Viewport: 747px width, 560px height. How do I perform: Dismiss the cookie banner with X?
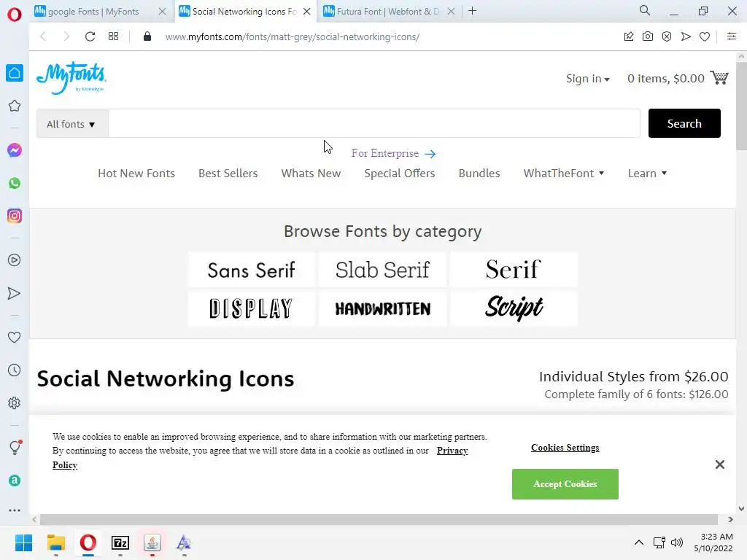[719, 464]
